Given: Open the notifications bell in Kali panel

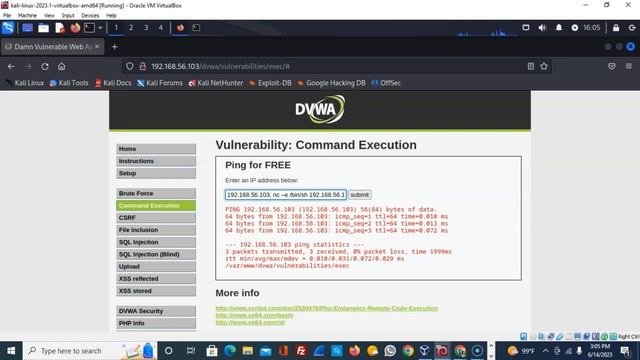Looking at the screenshot, I should point(558,28).
